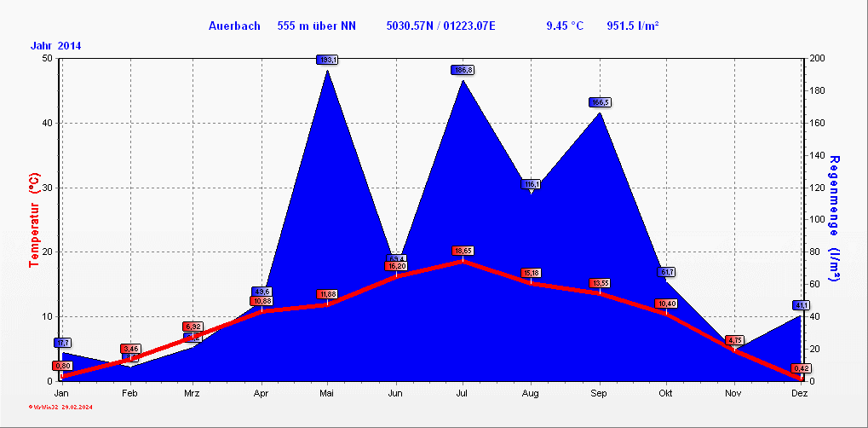Image resolution: width=868 pixels, height=428 pixels.
Task: Click the 951.5 l/m² total in header
Action: point(633,26)
